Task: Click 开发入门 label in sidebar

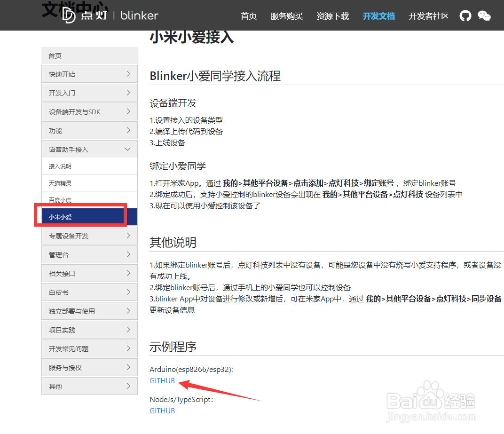Action: pyautogui.click(x=62, y=93)
